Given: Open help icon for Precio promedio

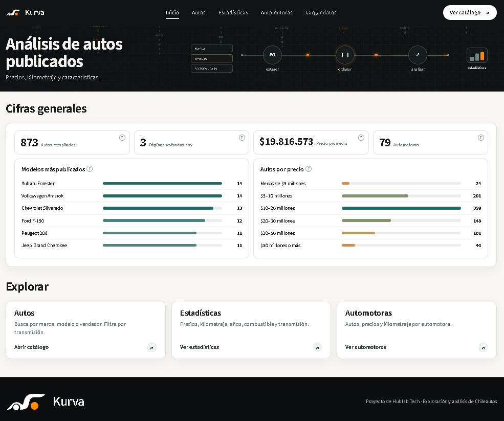Looking at the screenshot, I should click(x=361, y=138).
